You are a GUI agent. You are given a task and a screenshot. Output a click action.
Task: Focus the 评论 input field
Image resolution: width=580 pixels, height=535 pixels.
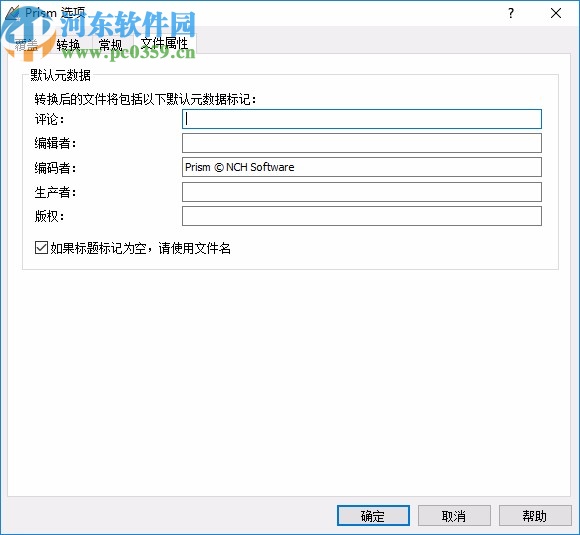coord(362,119)
